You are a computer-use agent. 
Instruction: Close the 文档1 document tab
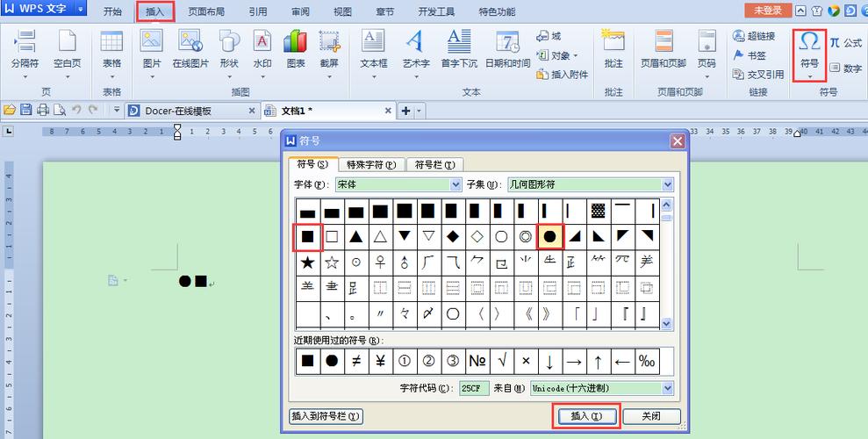pos(389,111)
